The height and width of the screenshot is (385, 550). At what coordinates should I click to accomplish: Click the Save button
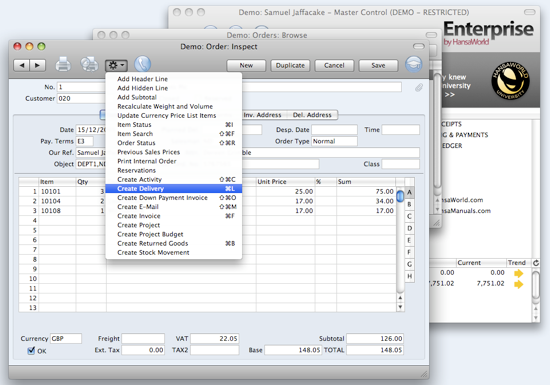378,66
